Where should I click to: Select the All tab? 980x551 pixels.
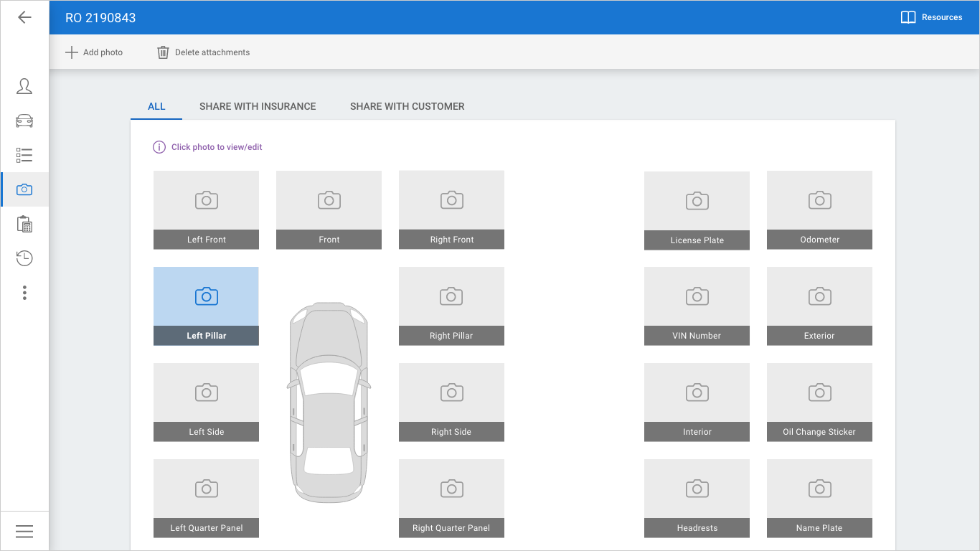click(x=156, y=106)
